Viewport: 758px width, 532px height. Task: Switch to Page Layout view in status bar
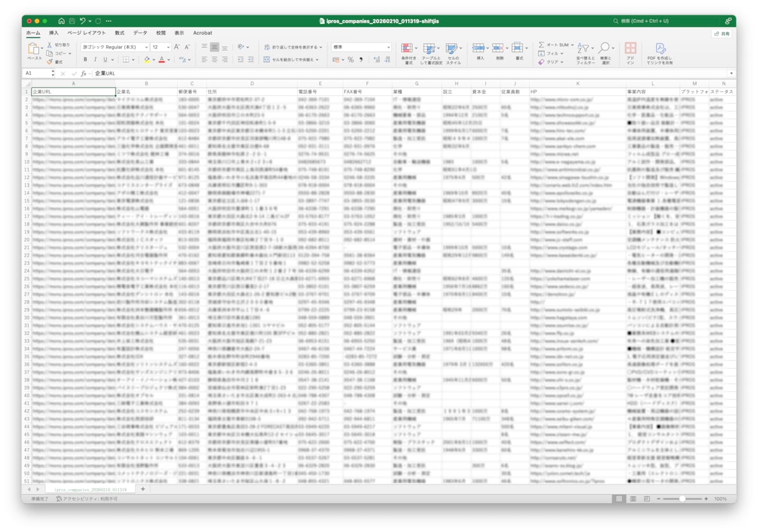pos(632,498)
